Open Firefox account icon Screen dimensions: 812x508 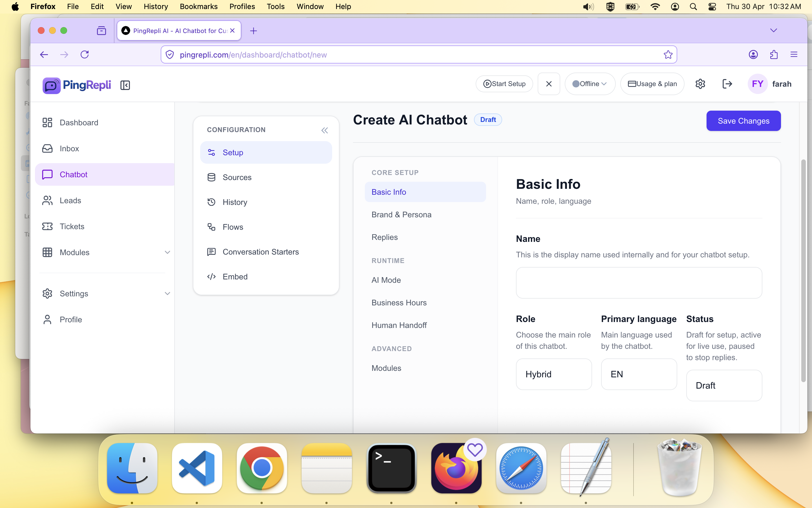tap(753, 55)
